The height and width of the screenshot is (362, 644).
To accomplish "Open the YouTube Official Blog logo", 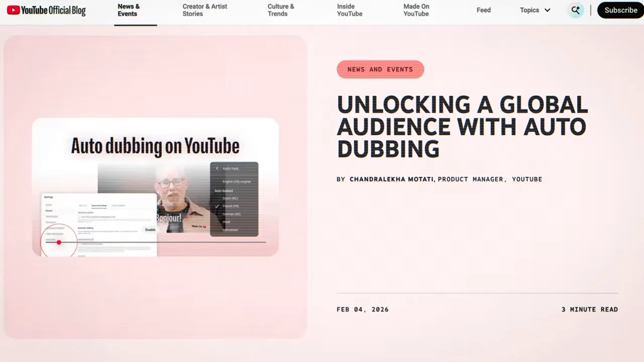I will tap(46, 10).
